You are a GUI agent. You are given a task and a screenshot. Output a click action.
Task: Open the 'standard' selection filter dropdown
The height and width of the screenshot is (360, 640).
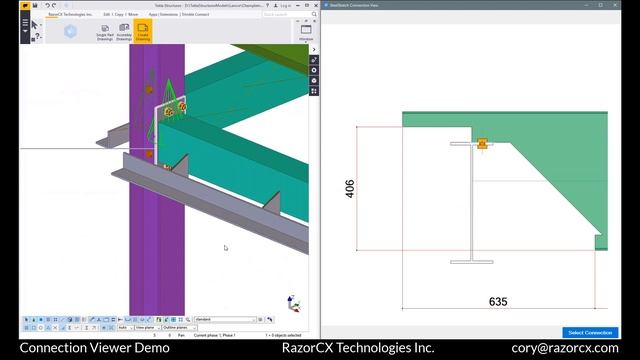click(225, 320)
